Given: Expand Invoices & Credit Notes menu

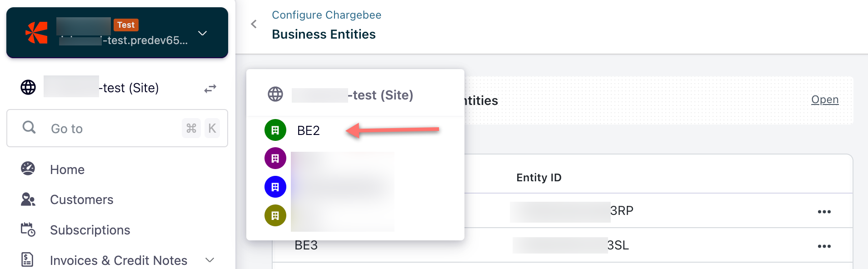Looking at the screenshot, I should point(210,260).
